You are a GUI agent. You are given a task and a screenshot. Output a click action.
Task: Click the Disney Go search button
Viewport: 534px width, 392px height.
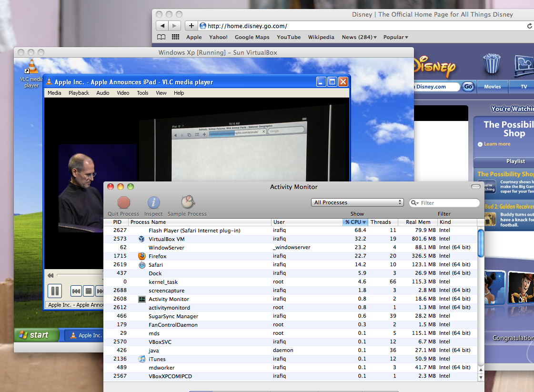pyautogui.click(x=468, y=87)
